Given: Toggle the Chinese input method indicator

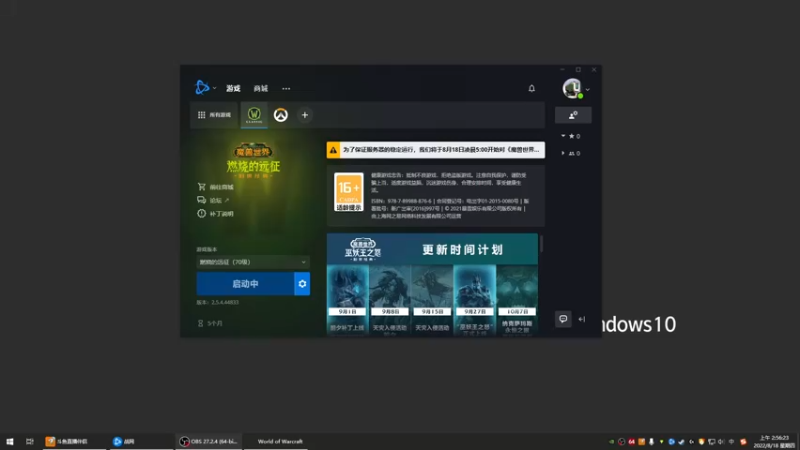Looking at the screenshot, I should click(x=732, y=442).
